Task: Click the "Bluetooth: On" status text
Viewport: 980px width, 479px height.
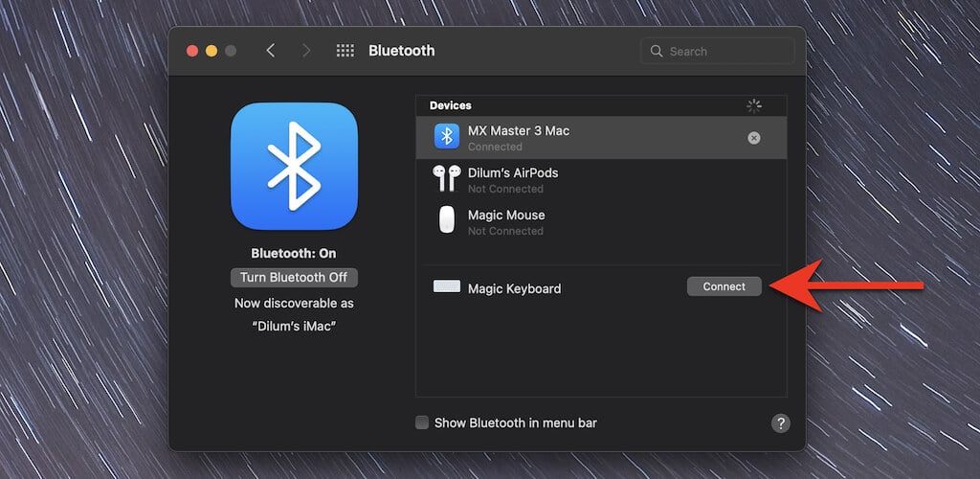Action: click(294, 253)
